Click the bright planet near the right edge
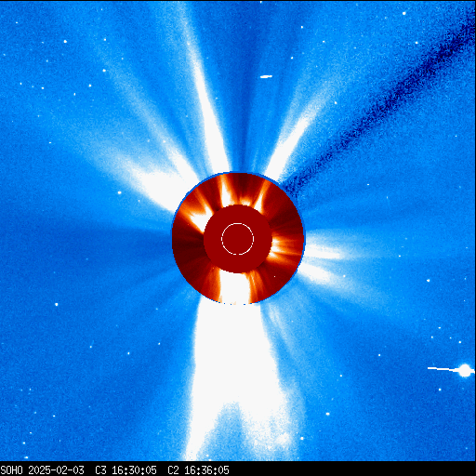 click(x=465, y=370)
